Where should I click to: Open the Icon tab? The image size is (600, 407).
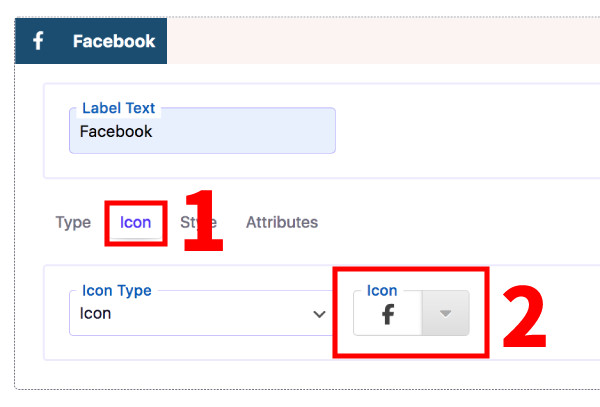[x=135, y=223]
